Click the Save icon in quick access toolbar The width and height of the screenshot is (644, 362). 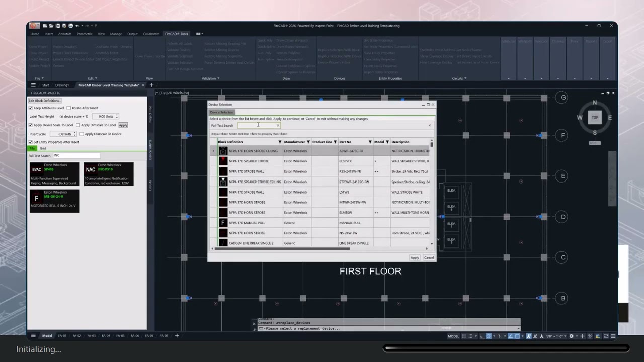pyautogui.click(x=58, y=26)
